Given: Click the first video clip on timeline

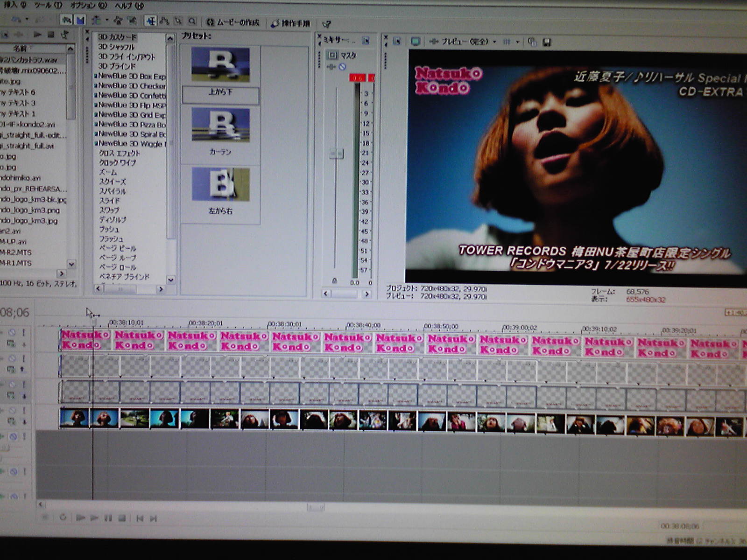Looking at the screenshot, I should point(74,418).
